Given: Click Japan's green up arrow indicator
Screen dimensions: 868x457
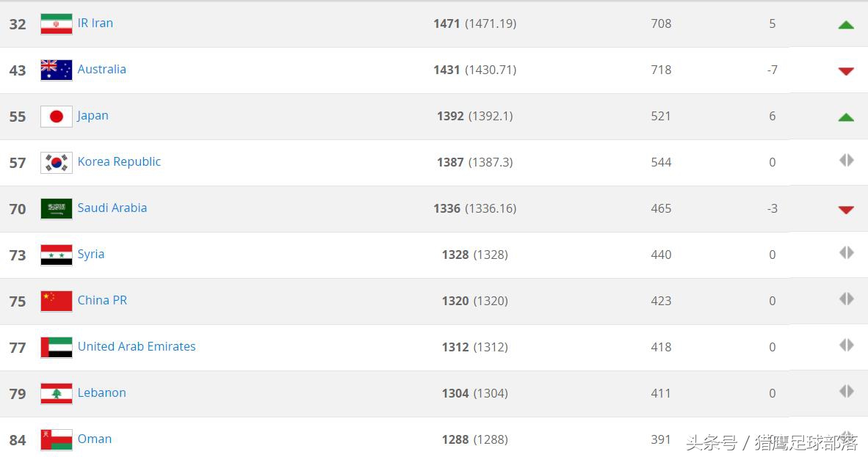Looking at the screenshot, I should 846,117.
